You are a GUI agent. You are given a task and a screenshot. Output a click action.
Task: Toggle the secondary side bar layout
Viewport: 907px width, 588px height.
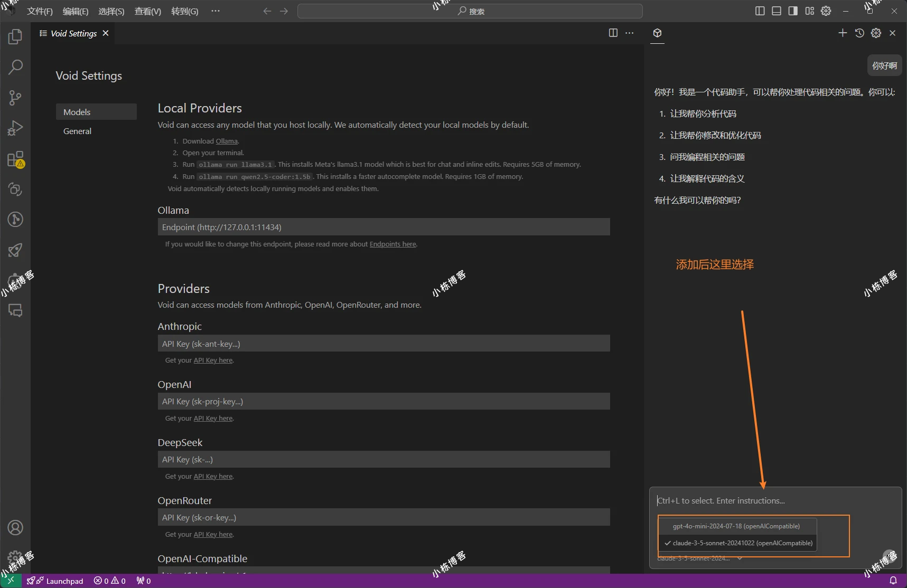pyautogui.click(x=793, y=11)
